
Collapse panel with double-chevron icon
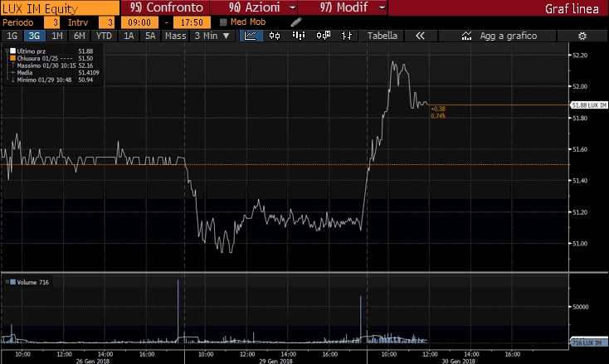tap(420, 36)
